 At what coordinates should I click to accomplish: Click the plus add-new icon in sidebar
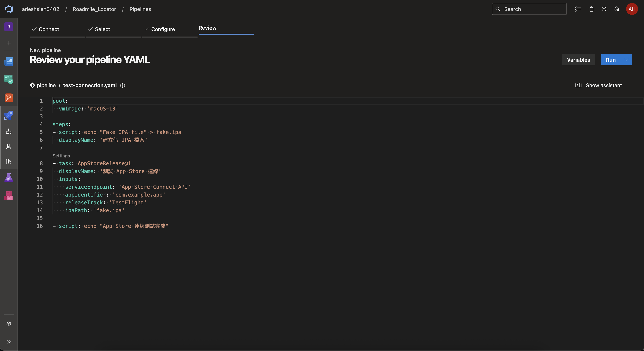coord(9,43)
